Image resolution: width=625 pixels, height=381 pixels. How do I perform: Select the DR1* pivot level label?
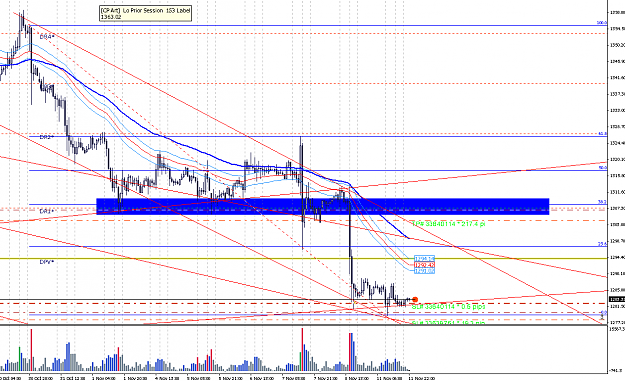[47, 212]
